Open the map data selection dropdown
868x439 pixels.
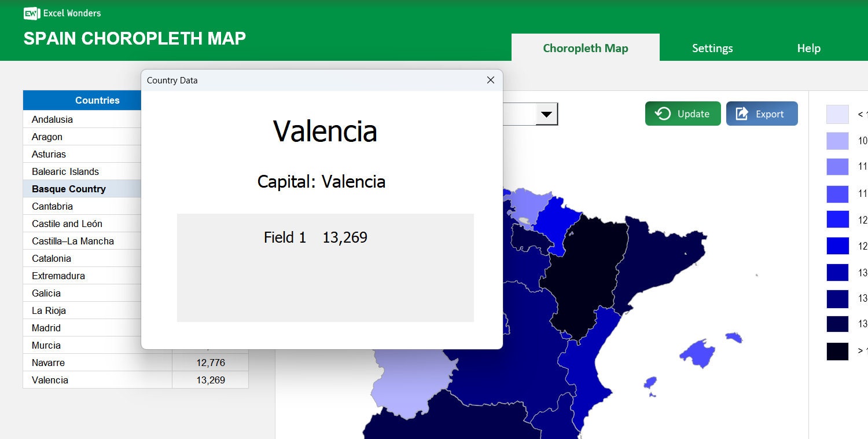tap(547, 114)
